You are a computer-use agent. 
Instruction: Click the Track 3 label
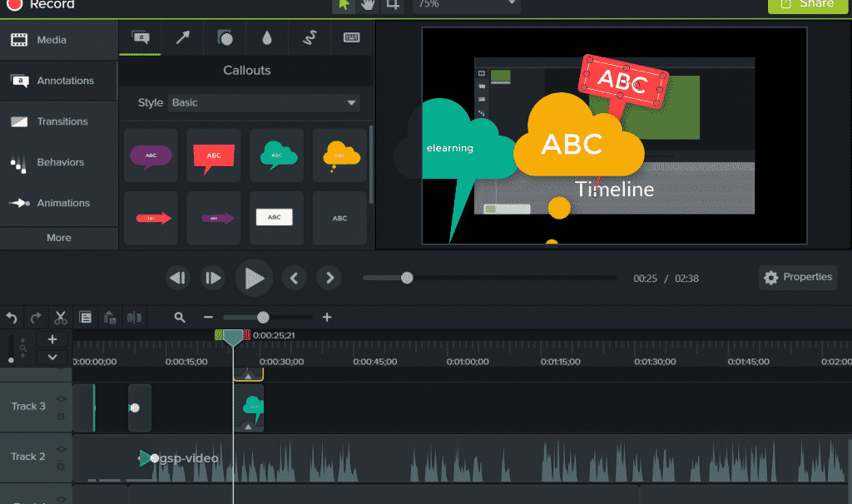(28, 406)
